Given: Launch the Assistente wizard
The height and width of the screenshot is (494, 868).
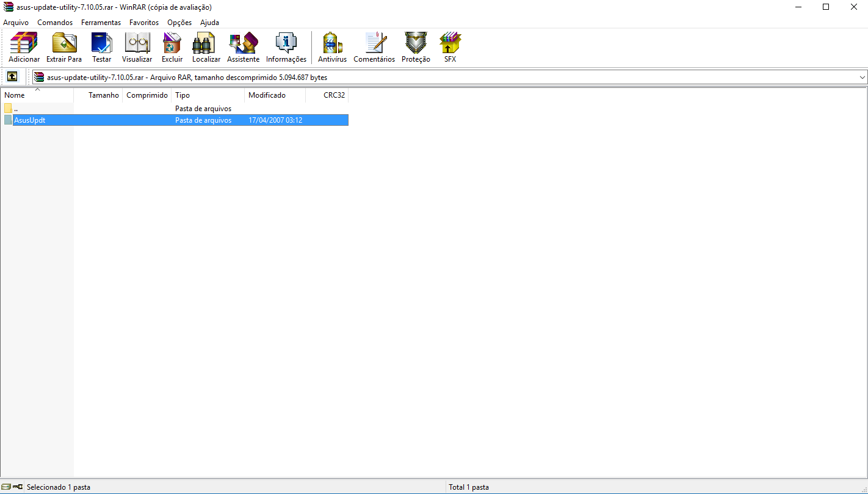Looking at the screenshot, I should (x=243, y=48).
